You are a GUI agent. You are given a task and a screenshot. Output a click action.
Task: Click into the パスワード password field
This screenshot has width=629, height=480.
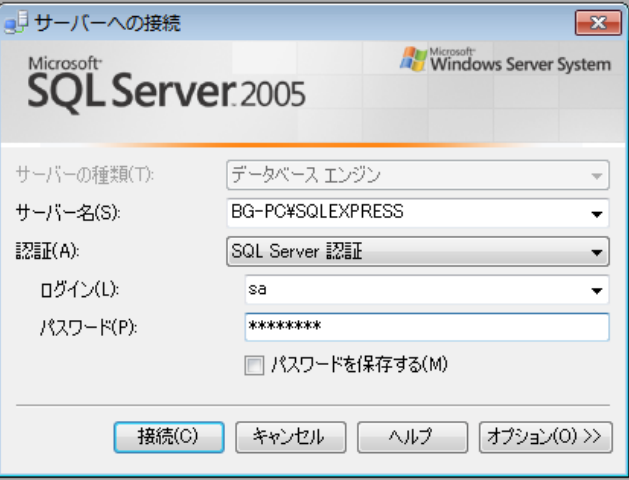427,327
